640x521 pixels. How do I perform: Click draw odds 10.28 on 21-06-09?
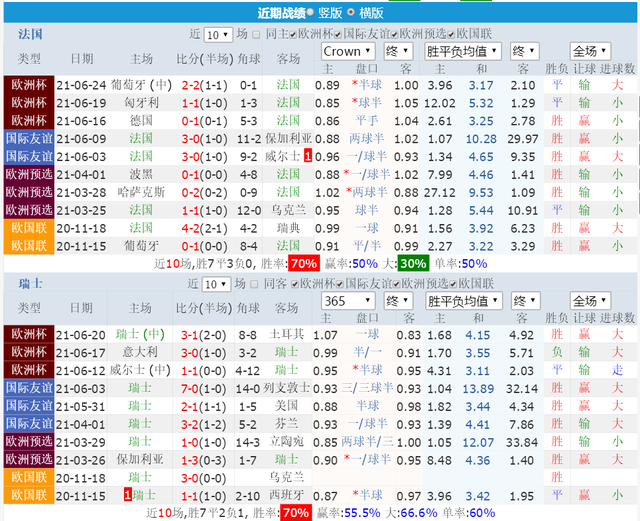tap(481, 139)
